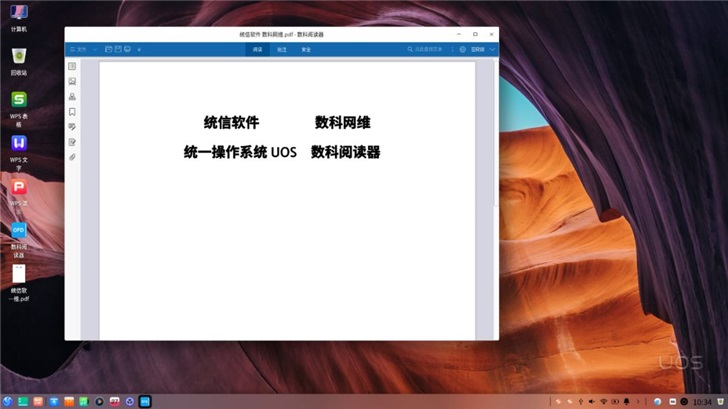
Task: Select the WPS 演示 desktop icon
Action: (19, 196)
